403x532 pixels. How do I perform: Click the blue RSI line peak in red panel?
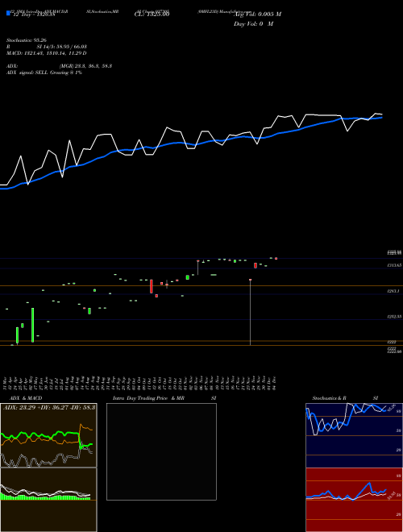point(369,483)
